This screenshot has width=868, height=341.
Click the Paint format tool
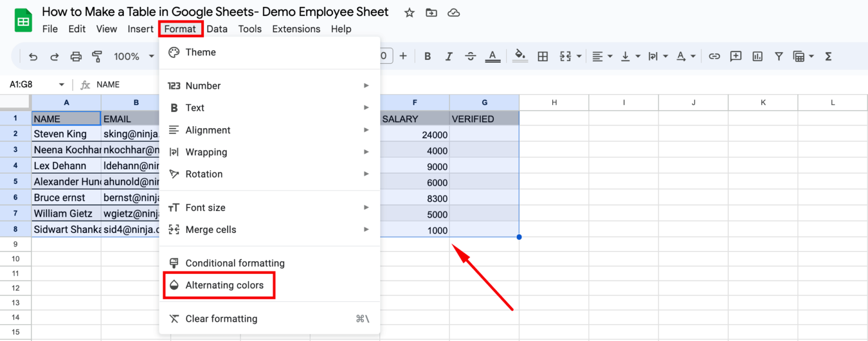(97, 56)
